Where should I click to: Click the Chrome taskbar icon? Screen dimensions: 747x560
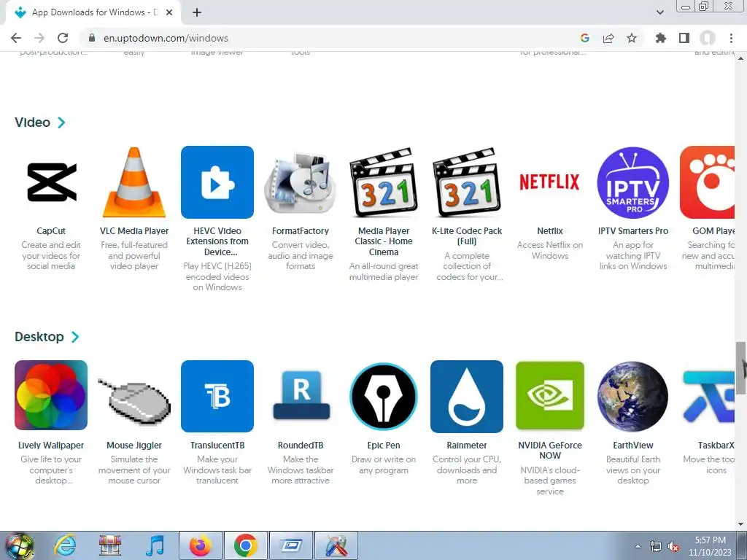coord(246,545)
